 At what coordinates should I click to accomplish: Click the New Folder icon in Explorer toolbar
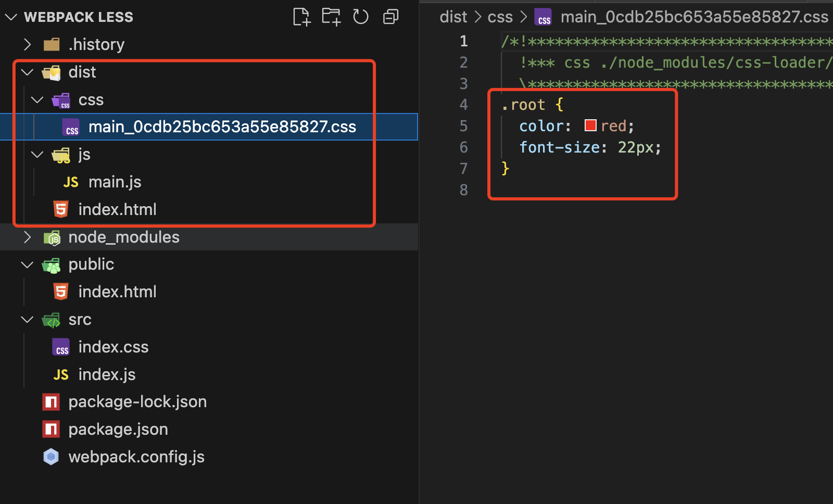tap(331, 16)
